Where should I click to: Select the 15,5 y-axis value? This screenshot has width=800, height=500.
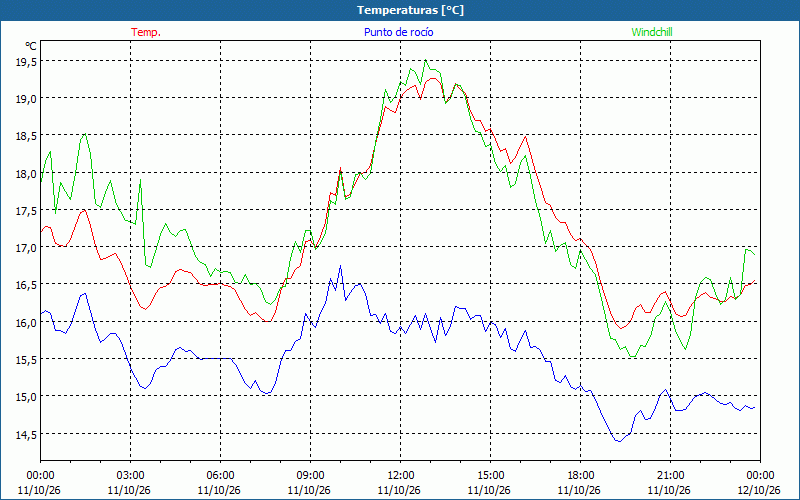[26, 359]
